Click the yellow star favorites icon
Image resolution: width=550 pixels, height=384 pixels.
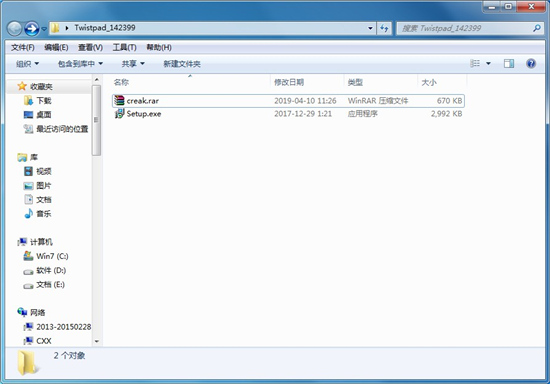pos(22,86)
